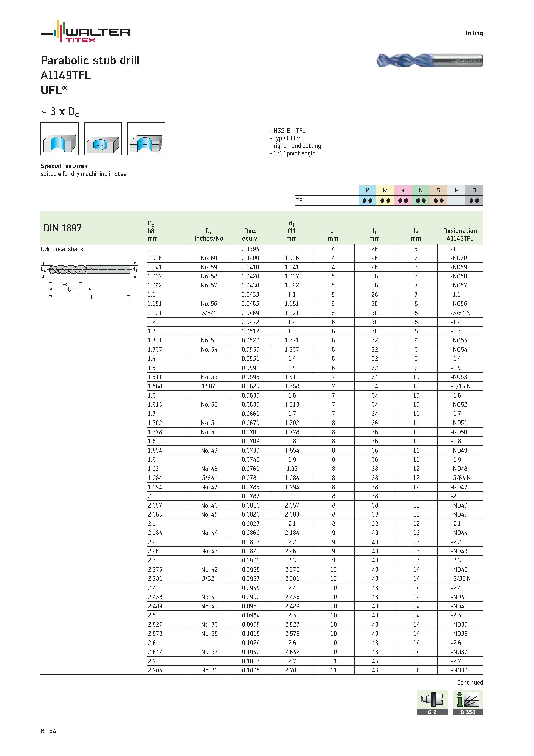The image size is (534, 756).
Task: Click the TFL row label
Action: 301,201
